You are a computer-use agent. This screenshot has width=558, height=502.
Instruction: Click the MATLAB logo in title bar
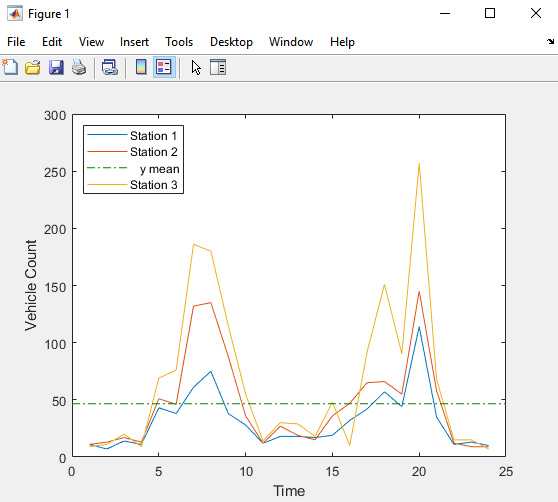coord(15,14)
